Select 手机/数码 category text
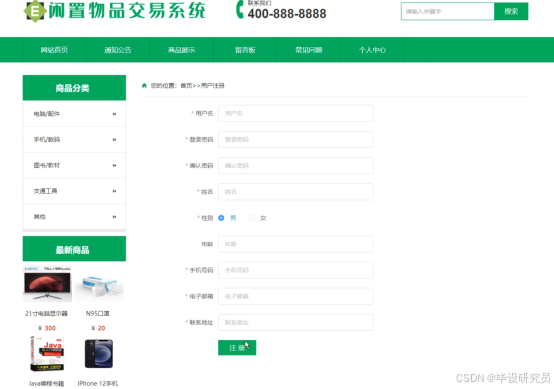Viewport: 554px width, 389px height. coord(47,140)
